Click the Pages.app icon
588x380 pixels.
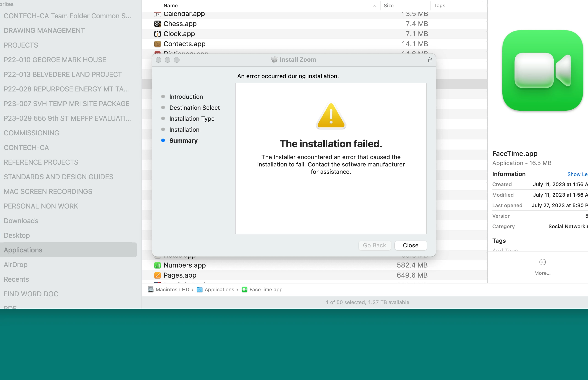point(157,275)
